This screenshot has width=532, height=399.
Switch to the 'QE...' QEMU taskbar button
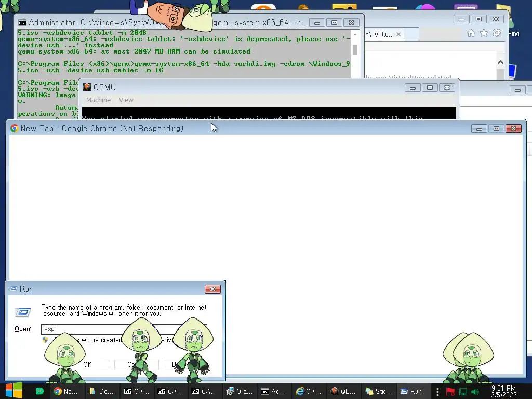(343, 391)
